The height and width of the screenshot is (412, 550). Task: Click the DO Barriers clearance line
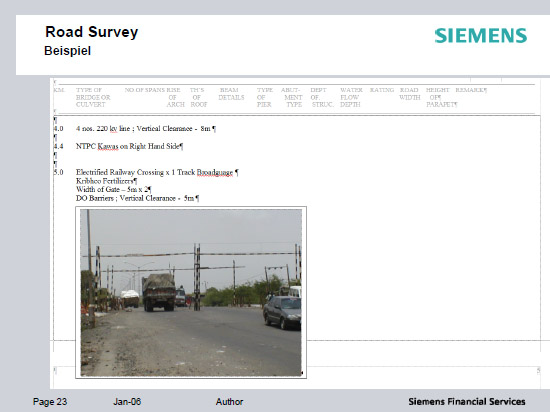click(138, 198)
